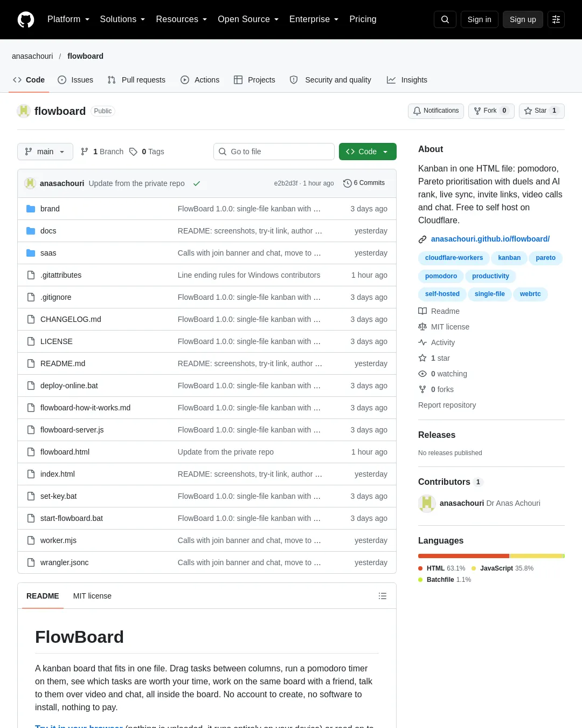Click the Notifications bell button
This screenshot has height=728, width=582.
(x=436, y=111)
